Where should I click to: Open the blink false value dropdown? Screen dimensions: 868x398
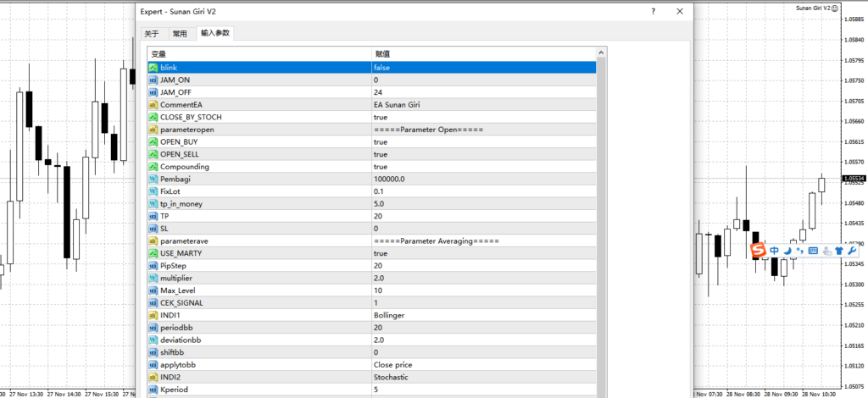click(483, 67)
